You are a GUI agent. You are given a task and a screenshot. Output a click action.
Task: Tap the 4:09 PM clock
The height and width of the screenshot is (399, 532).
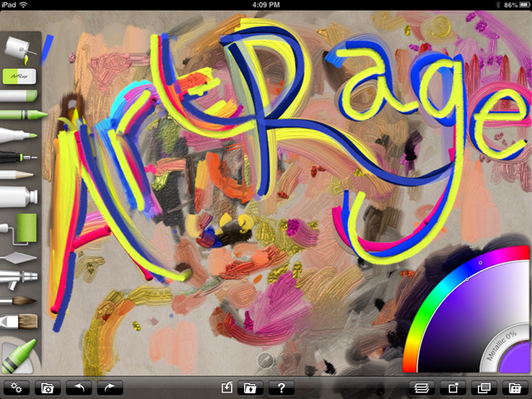pyautogui.click(x=266, y=5)
